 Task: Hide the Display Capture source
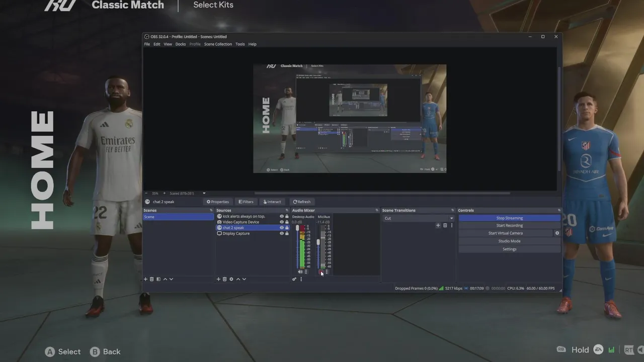[x=282, y=233]
